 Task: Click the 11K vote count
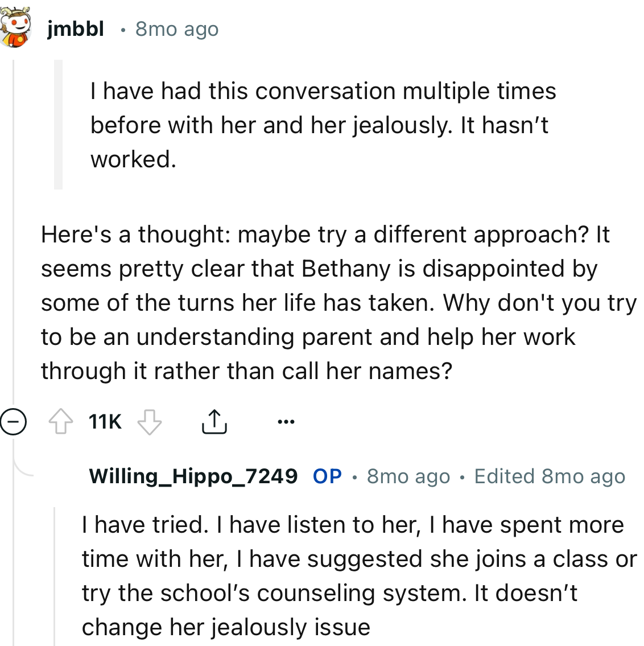pyautogui.click(x=104, y=421)
